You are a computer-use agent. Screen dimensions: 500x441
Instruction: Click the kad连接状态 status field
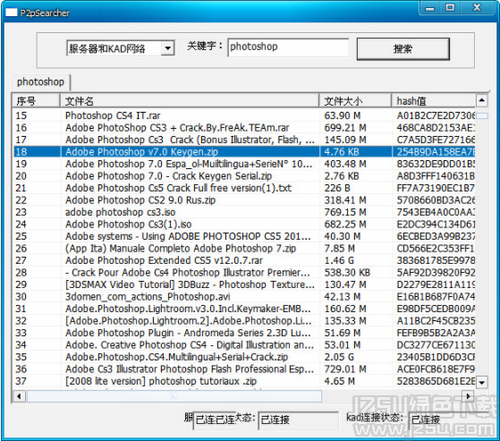(x=448, y=420)
